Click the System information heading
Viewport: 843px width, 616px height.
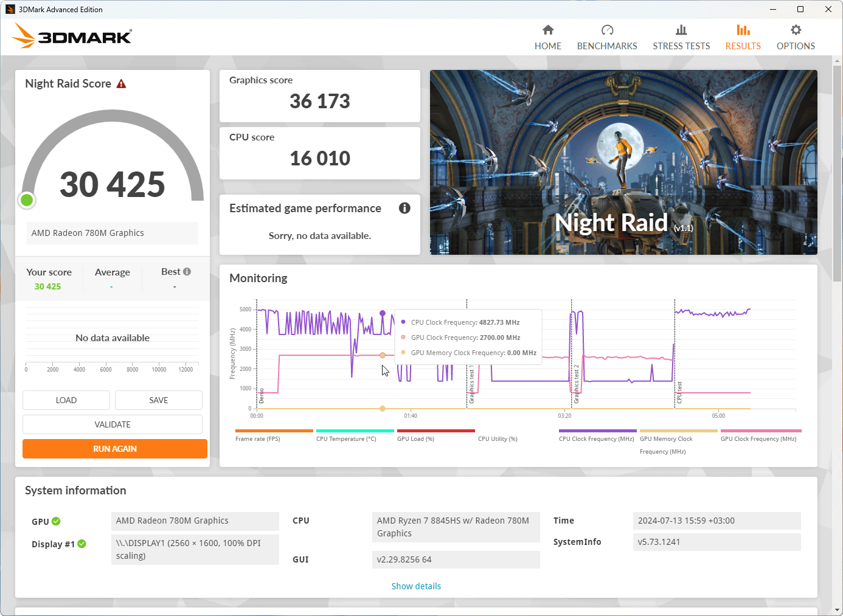[75, 491]
